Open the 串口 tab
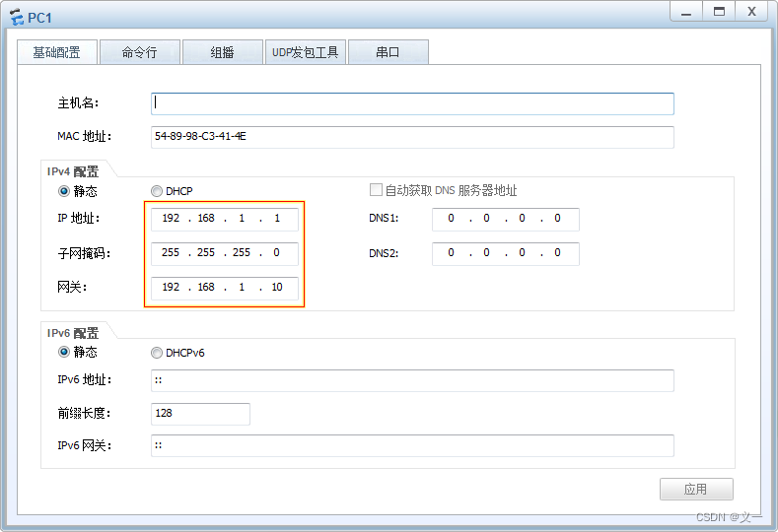 [x=388, y=52]
